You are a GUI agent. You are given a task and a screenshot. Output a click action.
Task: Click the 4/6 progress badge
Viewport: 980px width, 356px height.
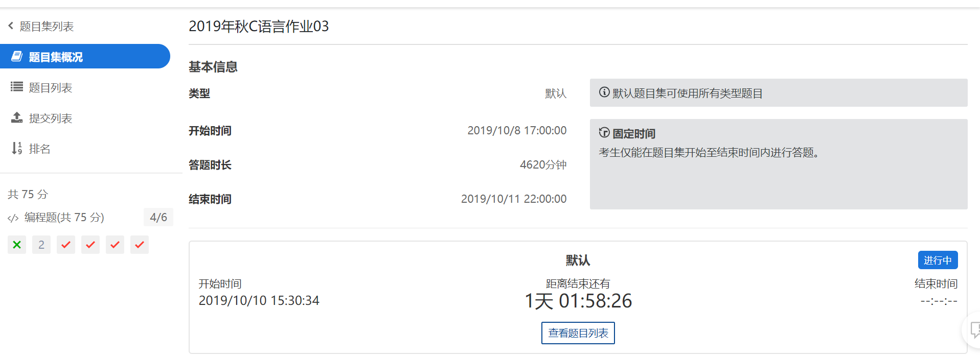(158, 217)
